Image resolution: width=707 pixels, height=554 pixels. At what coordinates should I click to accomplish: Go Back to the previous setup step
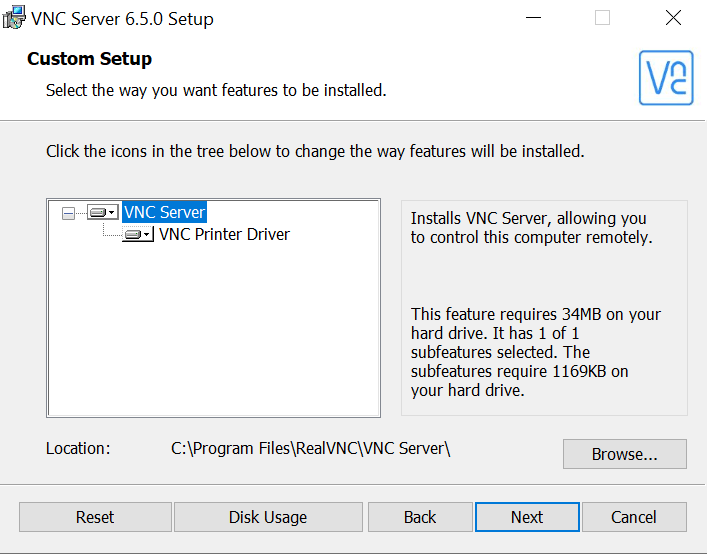tap(420, 517)
